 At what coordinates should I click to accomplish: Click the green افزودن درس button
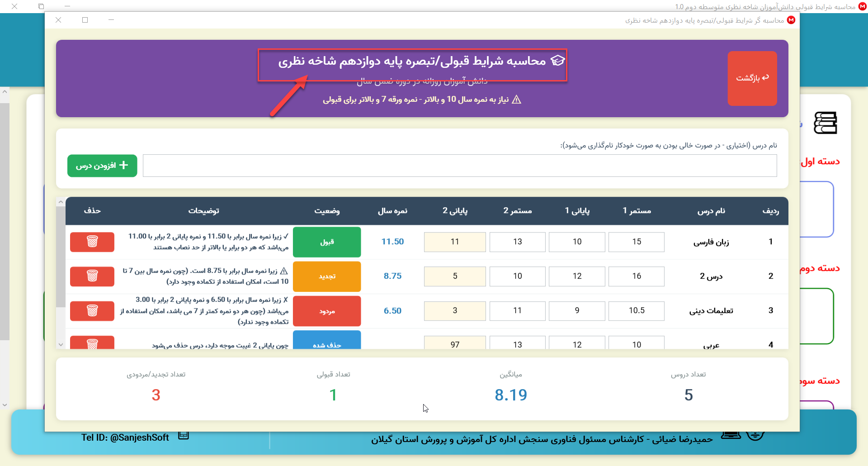point(102,166)
